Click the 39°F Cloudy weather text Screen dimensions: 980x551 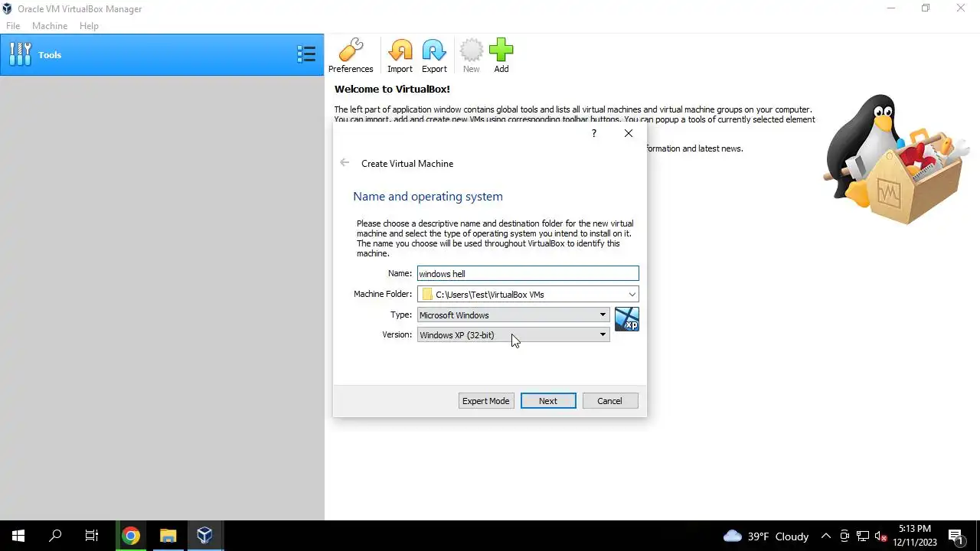coord(778,536)
